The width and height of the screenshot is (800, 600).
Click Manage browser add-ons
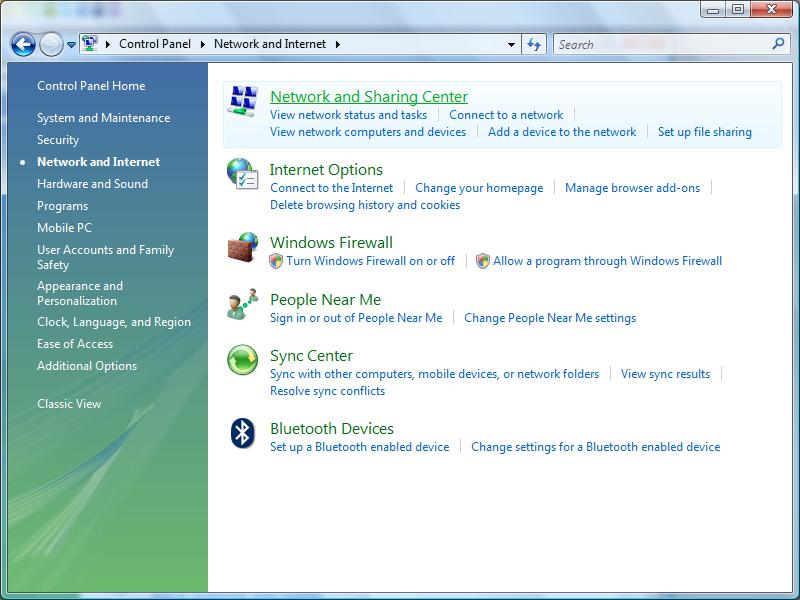point(632,188)
